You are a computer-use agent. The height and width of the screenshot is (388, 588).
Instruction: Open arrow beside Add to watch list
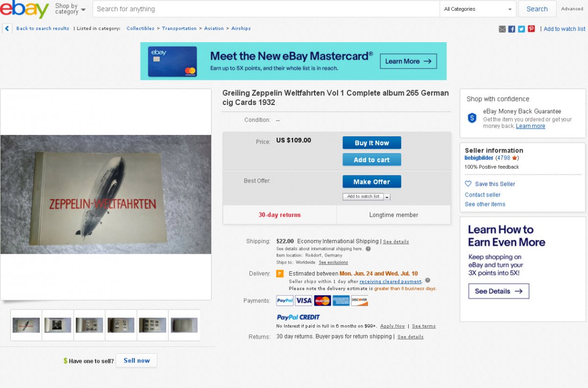click(387, 197)
